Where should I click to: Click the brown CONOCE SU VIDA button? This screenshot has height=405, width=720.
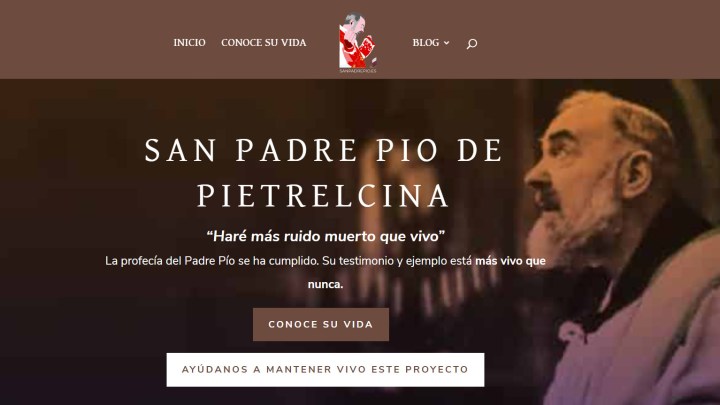pos(321,324)
